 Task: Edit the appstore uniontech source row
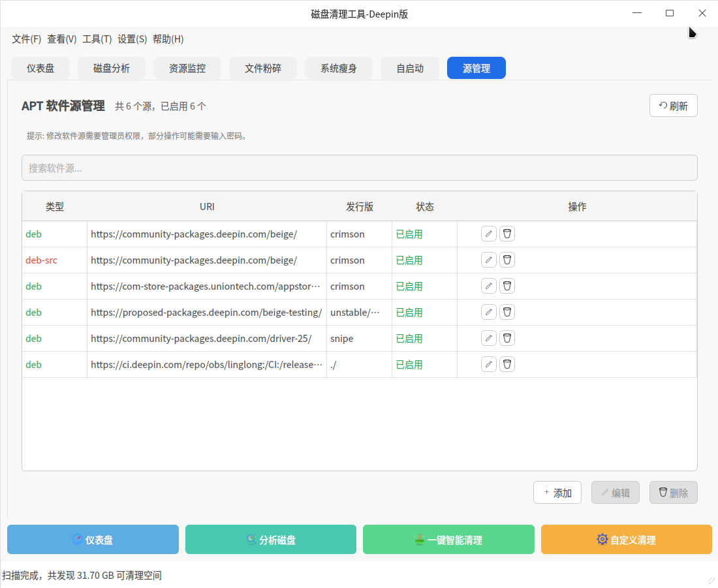point(489,286)
